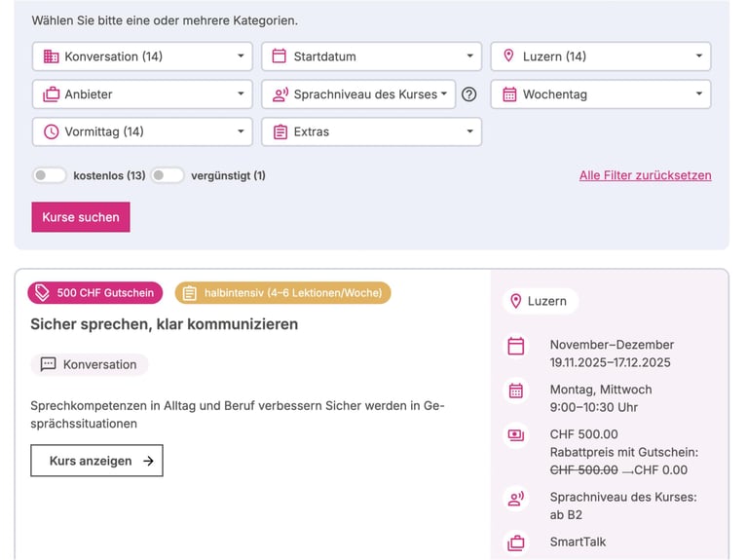Click the clipboard icon beside Extras
Screen dimensions: 747x560
tap(280, 131)
